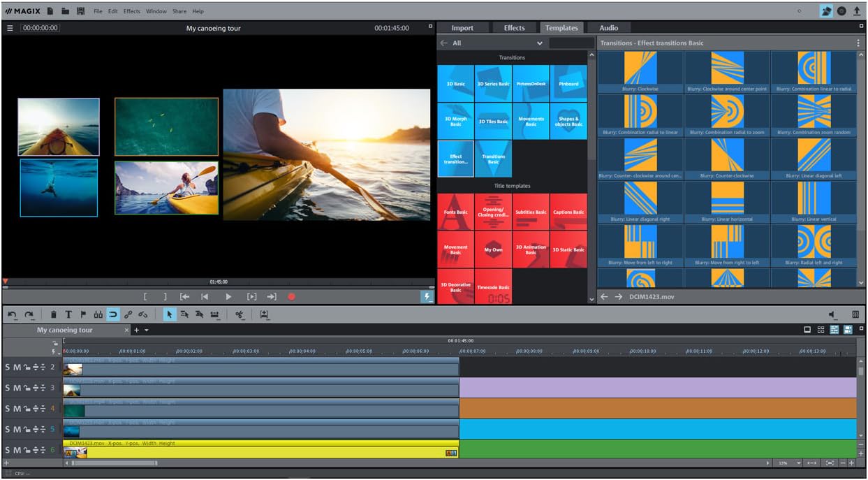Viewport: 868px width, 480px height.
Task: Toggle Solo on track 2
Action: click(x=8, y=367)
